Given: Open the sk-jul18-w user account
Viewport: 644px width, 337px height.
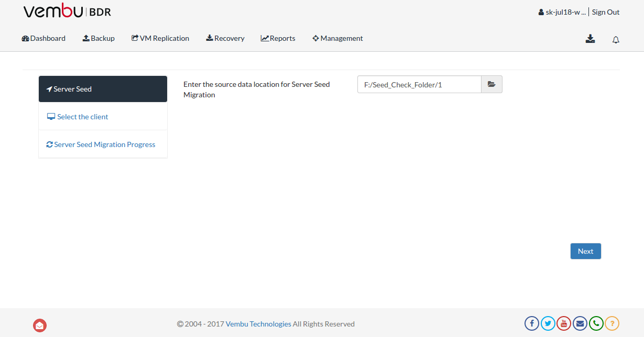Looking at the screenshot, I should click(562, 12).
